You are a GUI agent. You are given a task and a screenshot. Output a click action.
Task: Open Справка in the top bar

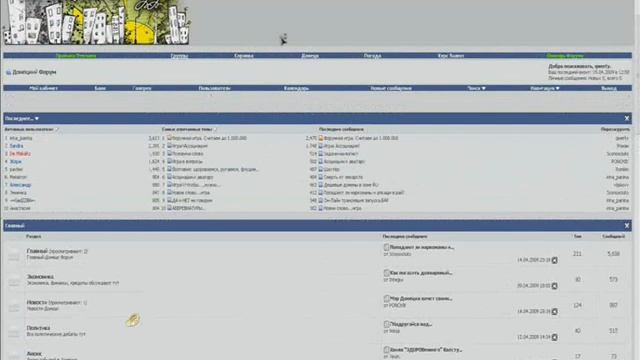click(x=244, y=56)
